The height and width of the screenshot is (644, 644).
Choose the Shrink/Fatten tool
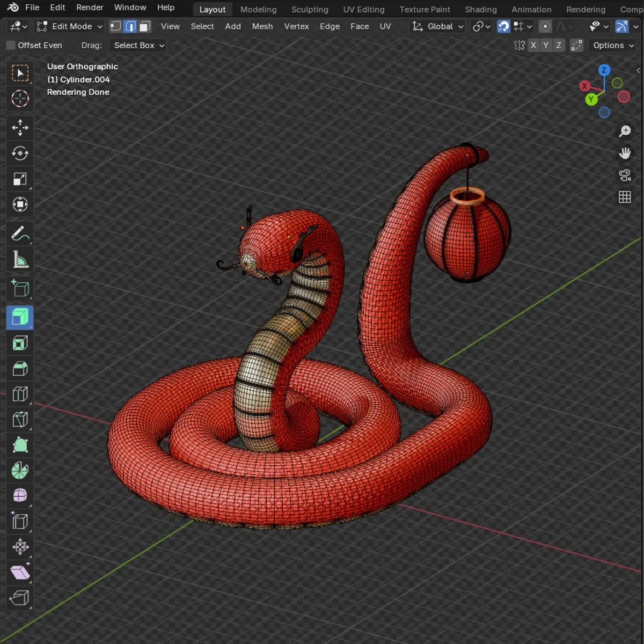20,547
